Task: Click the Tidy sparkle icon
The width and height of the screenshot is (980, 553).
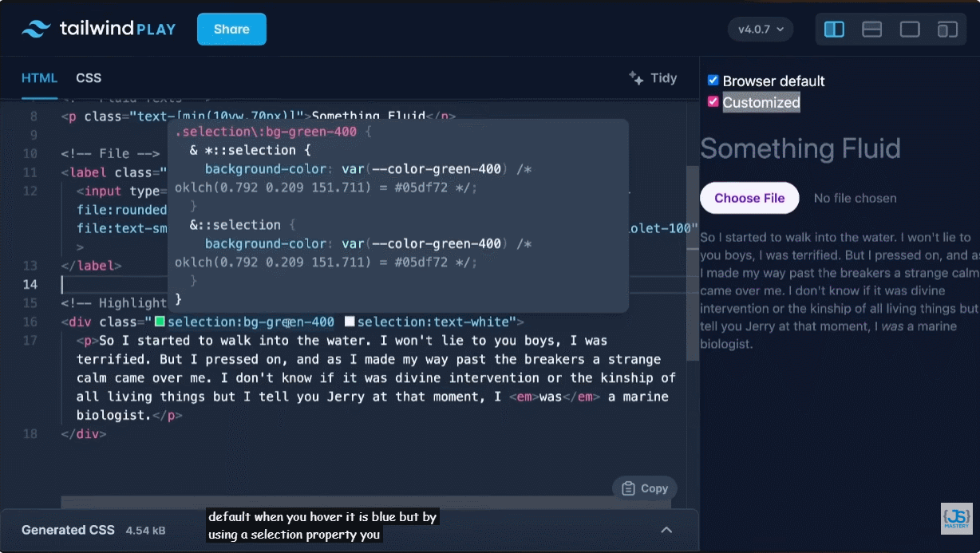Action: pyautogui.click(x=636, y=78)
